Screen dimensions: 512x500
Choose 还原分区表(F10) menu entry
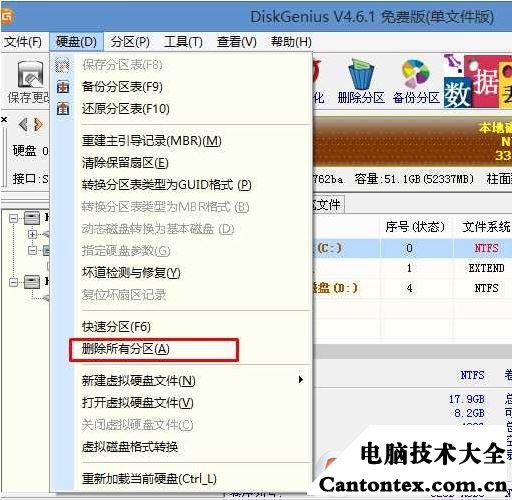tap(126, 109)
